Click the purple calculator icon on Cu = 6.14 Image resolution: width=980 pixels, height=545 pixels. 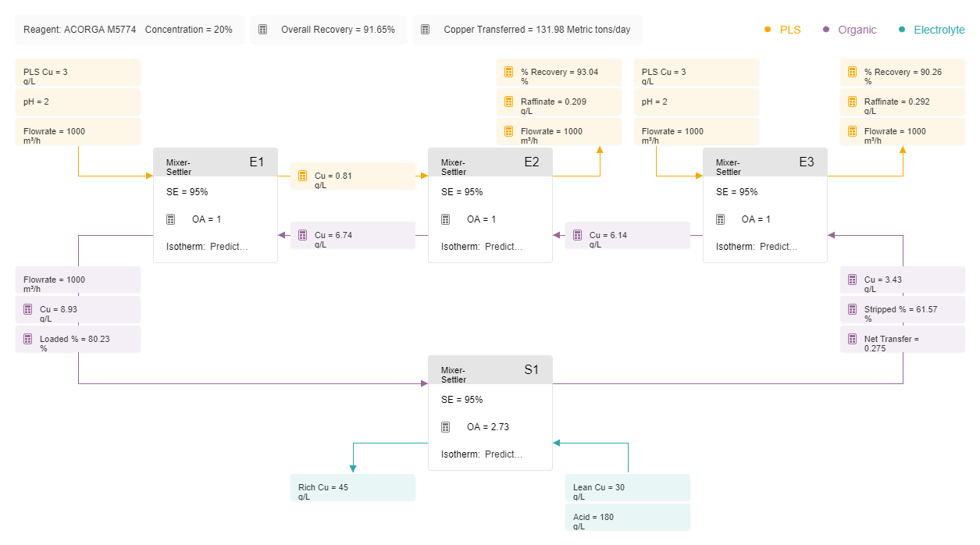tap(578, 235)
